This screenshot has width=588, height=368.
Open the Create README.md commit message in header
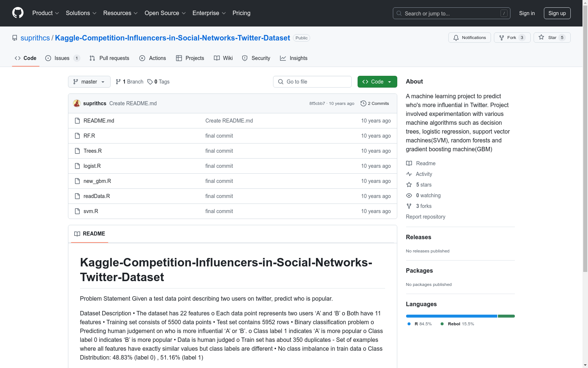(x=133, y=103)
